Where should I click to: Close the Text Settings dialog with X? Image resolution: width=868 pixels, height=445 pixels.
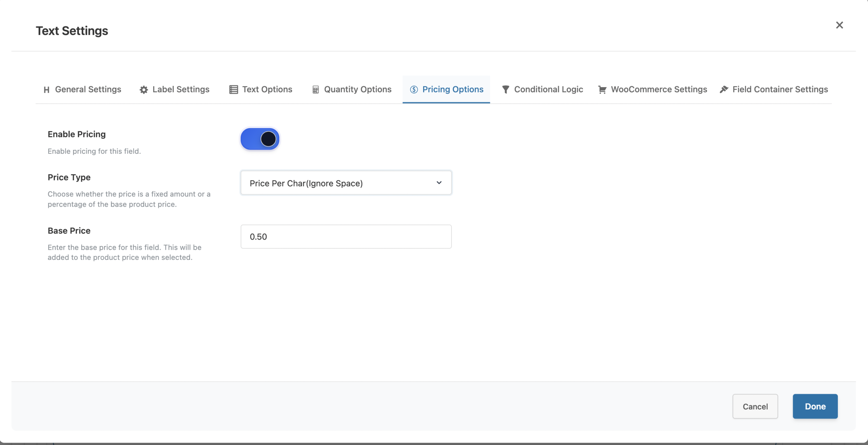click(840, 25)
